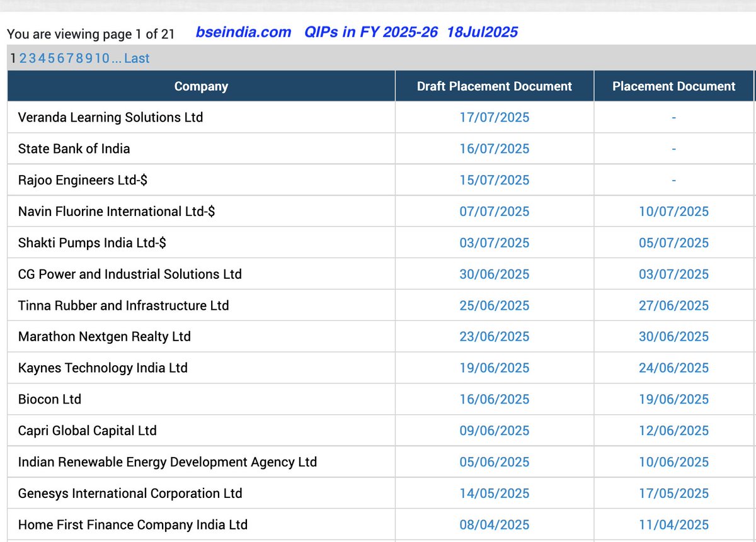This screenshot has height=542, width=756.
Task: Open Capri Global placement document 12/06/2025
Action: pos(674,431)
